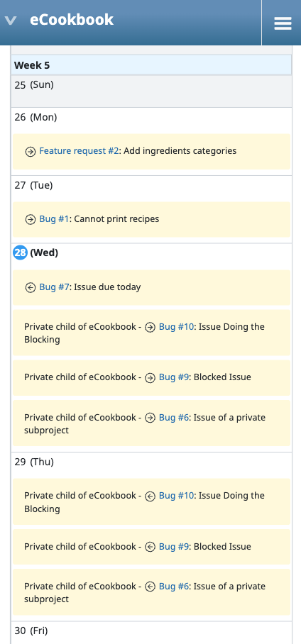Click the due-date arrow icon beside Bug #7
The width and height of the screenshot is (301, 644).
31,287
